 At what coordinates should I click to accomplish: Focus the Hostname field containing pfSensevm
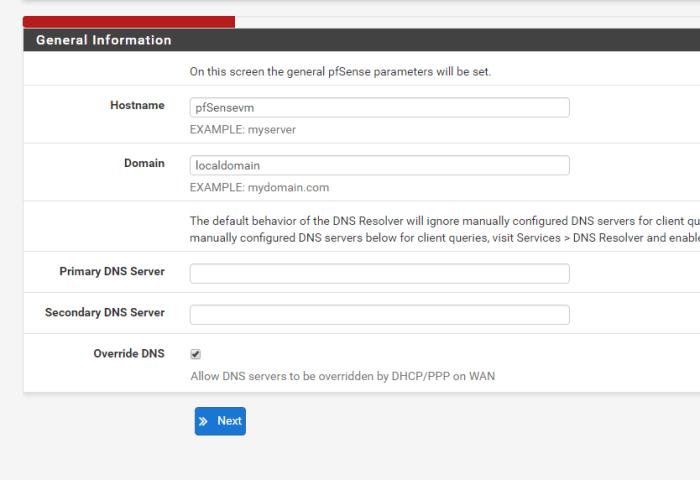coord(379,107)
